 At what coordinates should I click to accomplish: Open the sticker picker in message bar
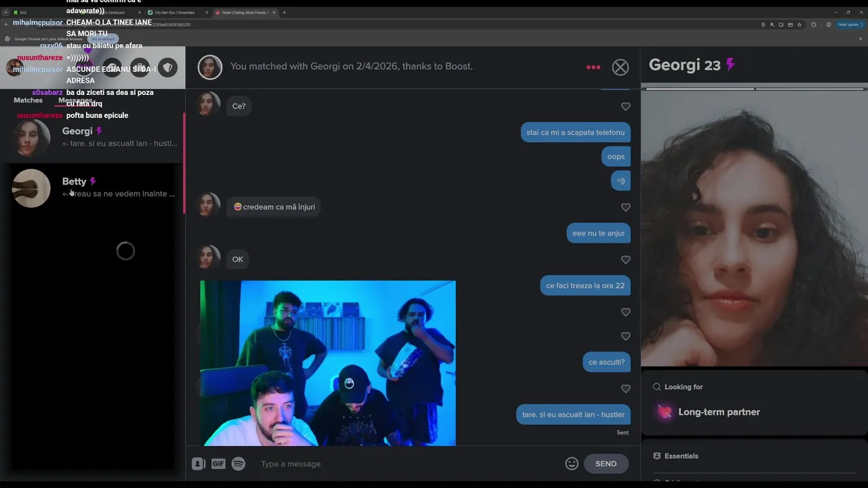click(198, 464)
